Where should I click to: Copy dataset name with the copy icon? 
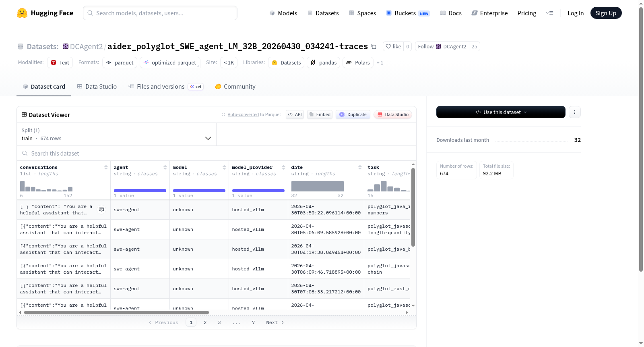pos(374,46)
